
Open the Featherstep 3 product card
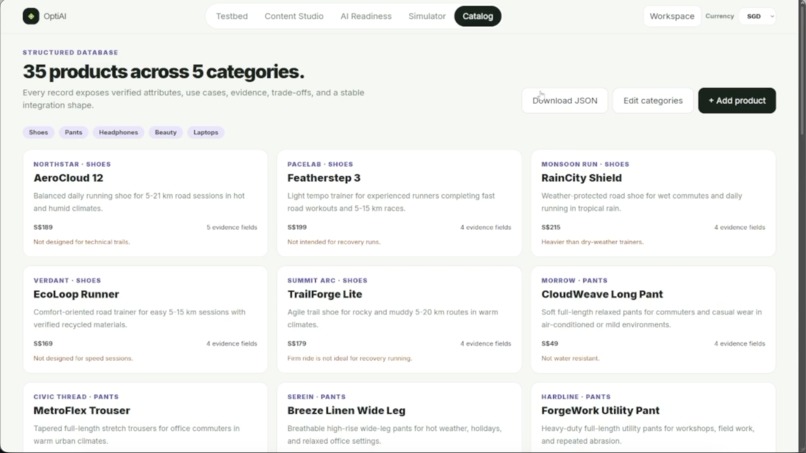(x=399, y=203)
